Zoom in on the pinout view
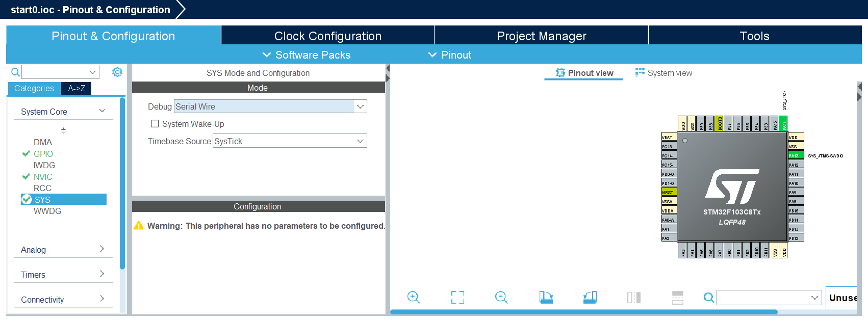868x322 pixels. (414, 298)
